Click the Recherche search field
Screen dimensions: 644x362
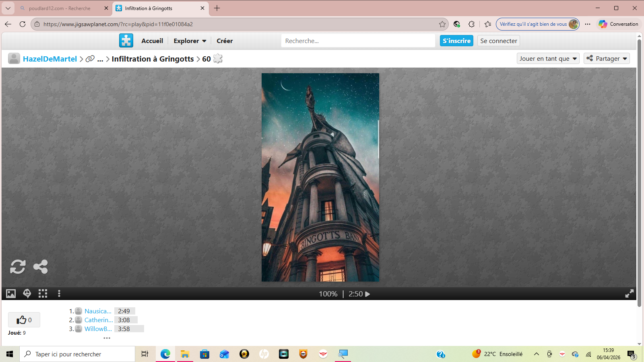click(x=358, y=41)
